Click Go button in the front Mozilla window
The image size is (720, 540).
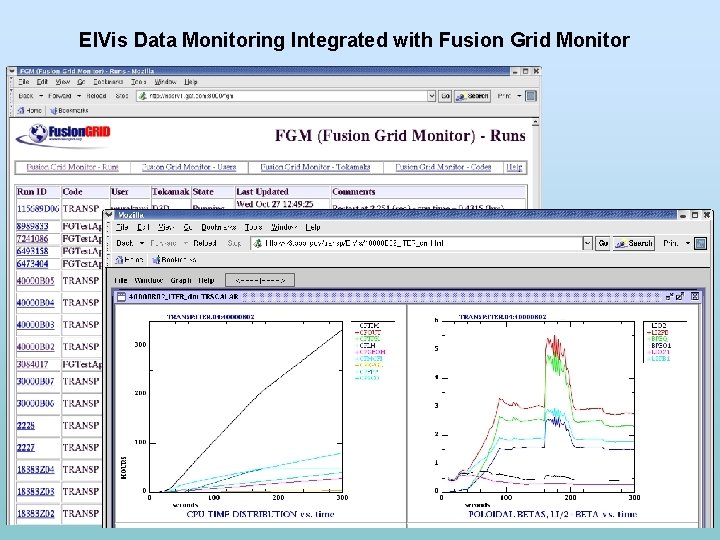pyautogui.click(x=603, y=243)
